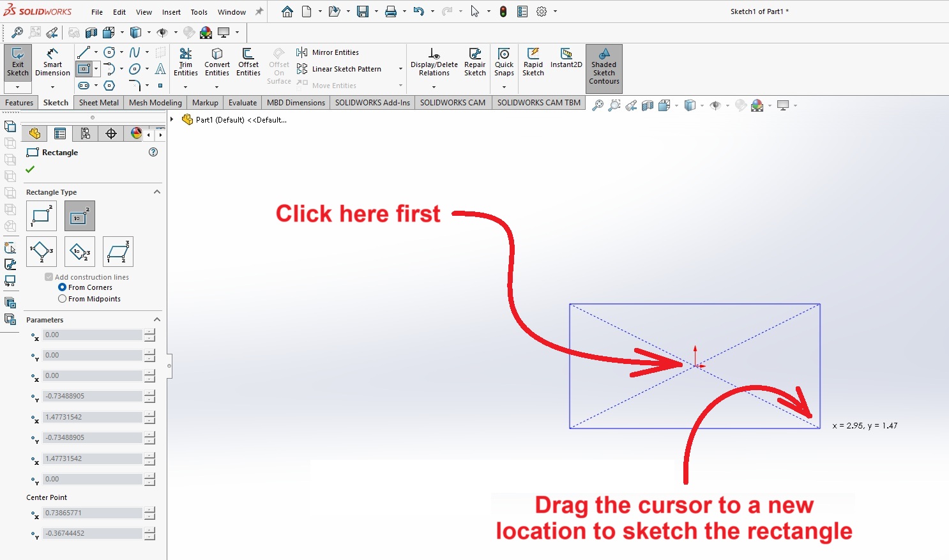Viewport: 949px width, 560px height.
Task: Collapse the Parameters section
Action: click(157, 320)
